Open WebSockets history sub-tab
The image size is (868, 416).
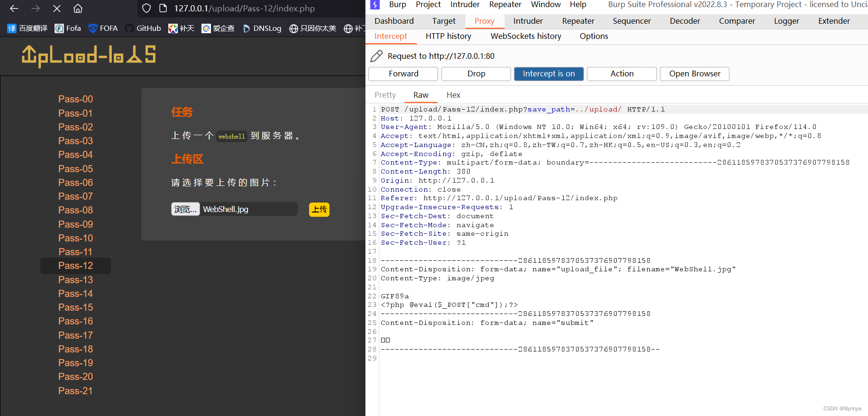(526, 36)
